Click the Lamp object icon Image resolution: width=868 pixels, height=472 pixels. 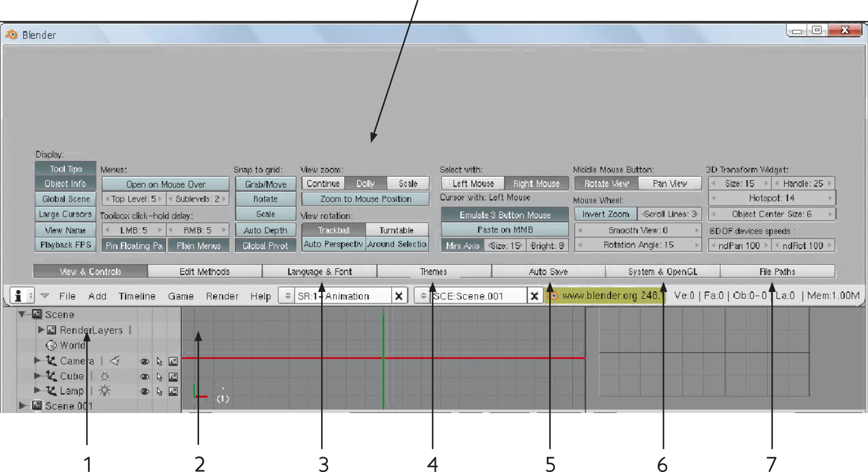click(51, 390)
